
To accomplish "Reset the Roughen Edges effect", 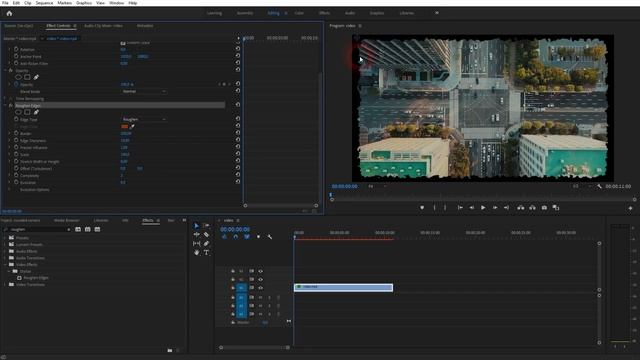I will click(x=238, y=105).
